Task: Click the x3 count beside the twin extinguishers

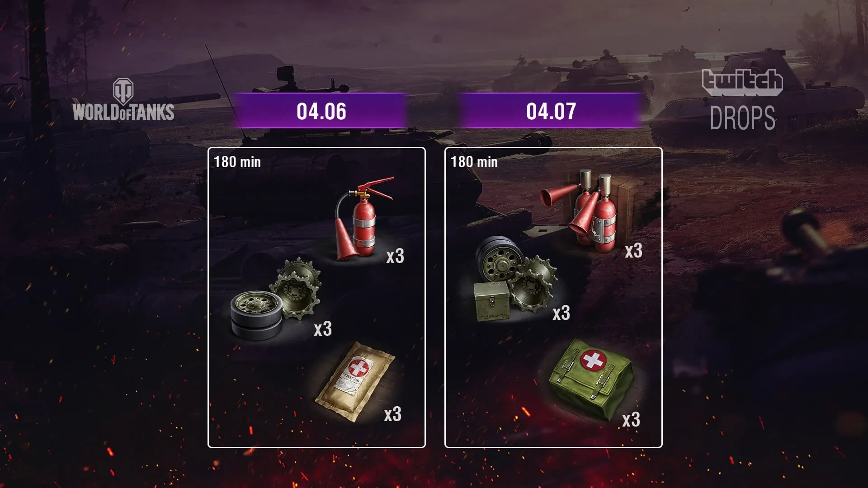Action: point(633,251)
